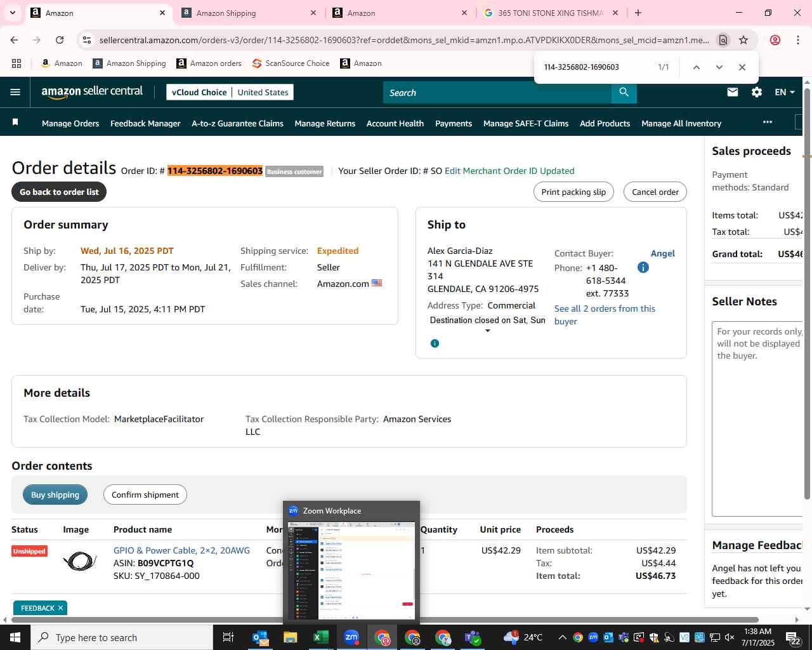
Task: Switch to the 365 TONI STONE XING browser tab
Action: click(x=551, y=13)
